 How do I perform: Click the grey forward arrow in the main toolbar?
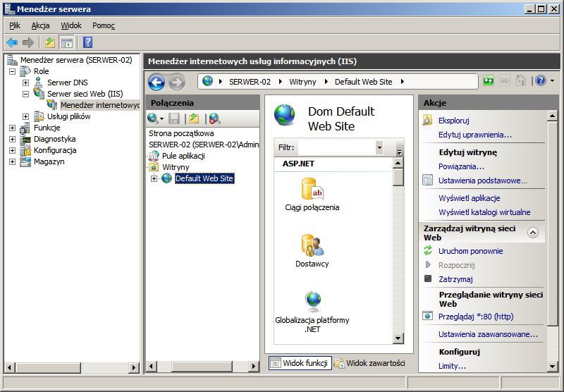[x=28, y=43]
